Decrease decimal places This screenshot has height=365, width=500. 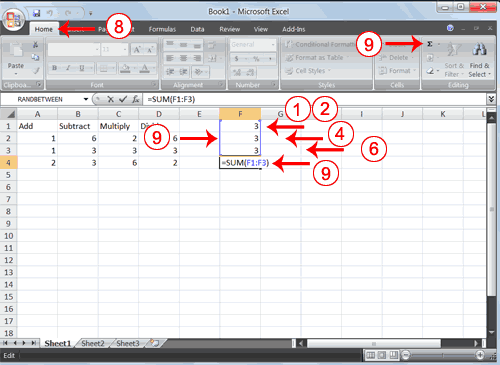click(x=250, y=72)
